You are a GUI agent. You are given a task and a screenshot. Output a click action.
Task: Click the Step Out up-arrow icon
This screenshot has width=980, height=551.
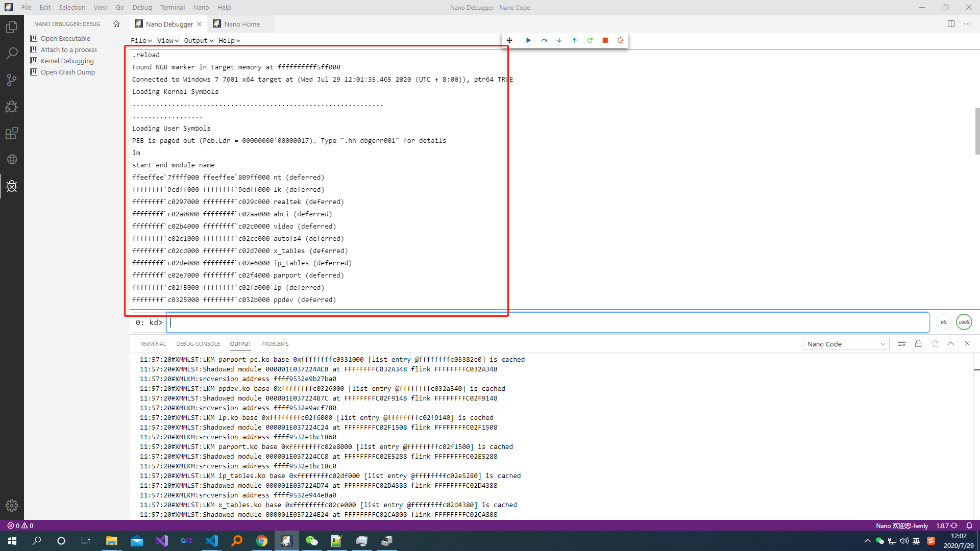click(x=575, y=40)
